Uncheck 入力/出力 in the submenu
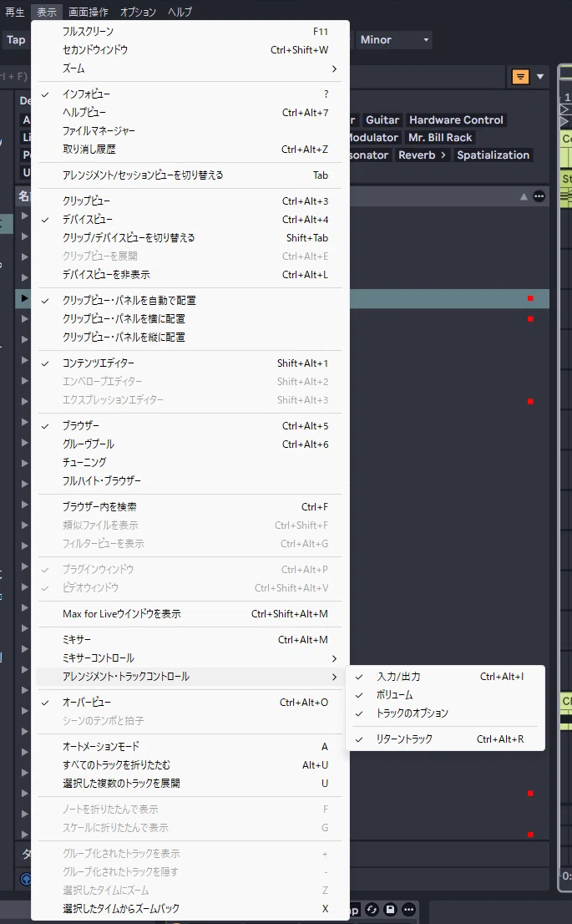The image size is (572, 924). point(445,677)
